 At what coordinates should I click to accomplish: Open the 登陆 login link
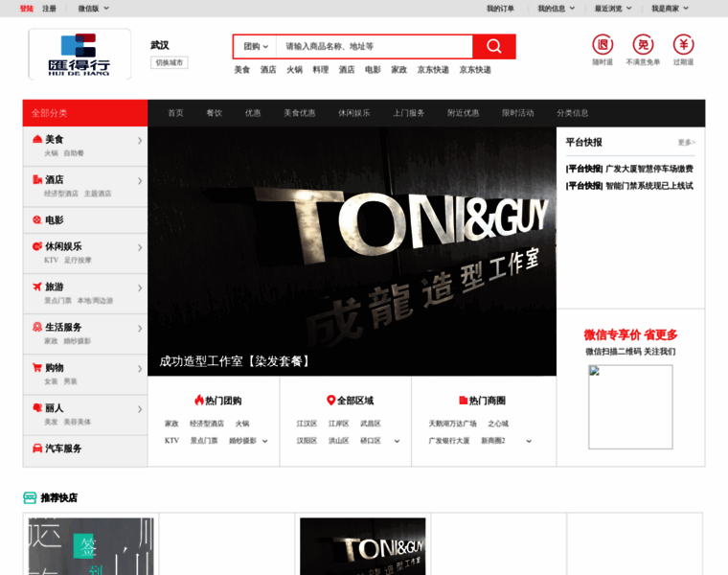(27, 9)
